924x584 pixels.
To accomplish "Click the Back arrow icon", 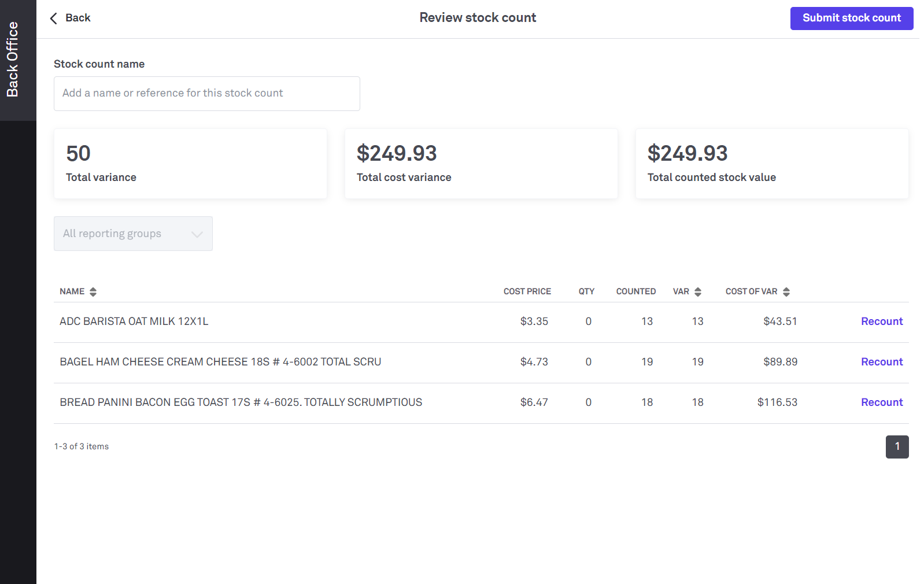I will pos(54,19).
